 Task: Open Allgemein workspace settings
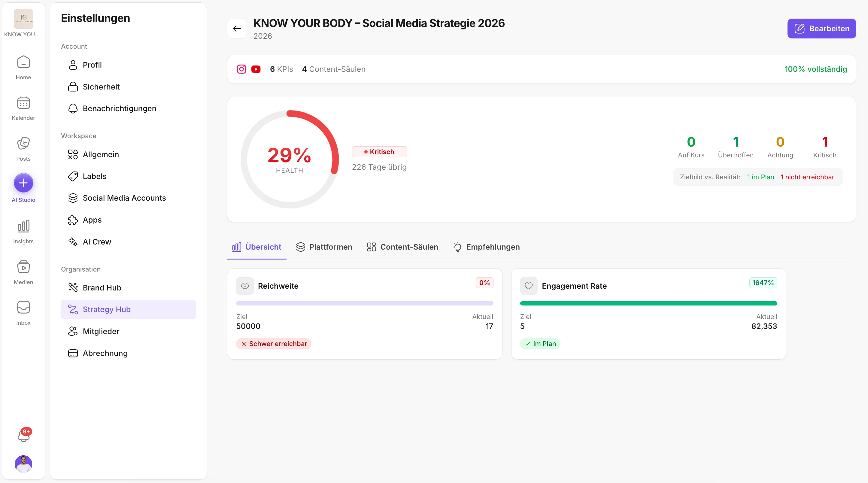[x=128, y=154]
